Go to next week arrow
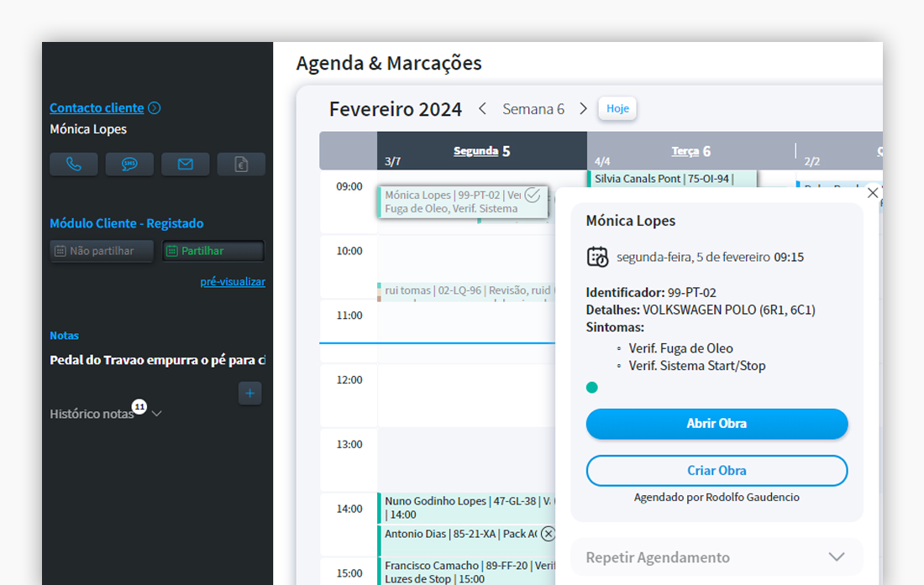 [x=583, y=109]
